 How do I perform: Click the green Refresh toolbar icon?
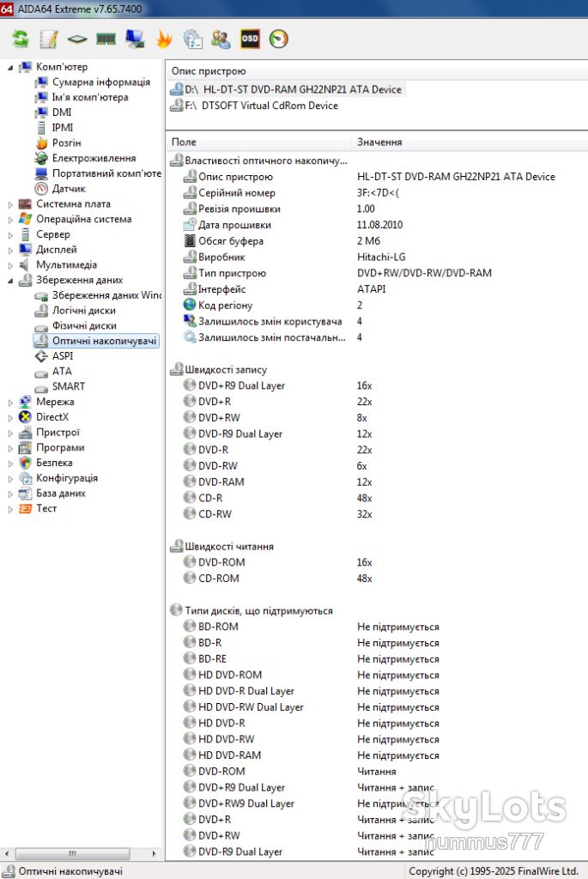click(21, 39)
